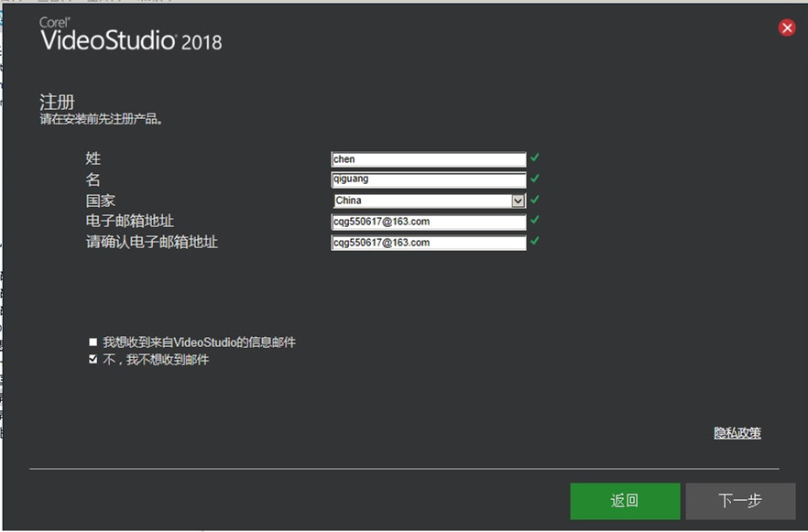Click the text 请在安装前先注册产品。
Screen dimensions: 808x532
pyautogui.click(x=102, y=119)
